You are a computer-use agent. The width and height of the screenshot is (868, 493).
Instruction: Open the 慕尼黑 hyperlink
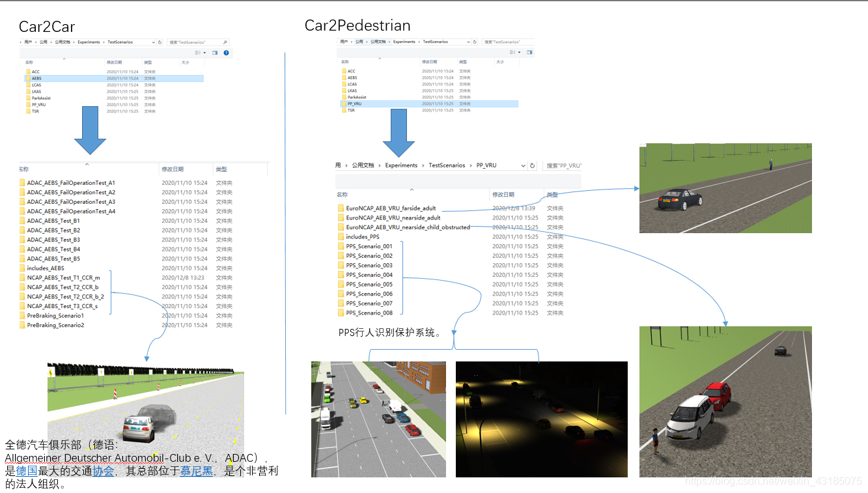tap(196, 471)
